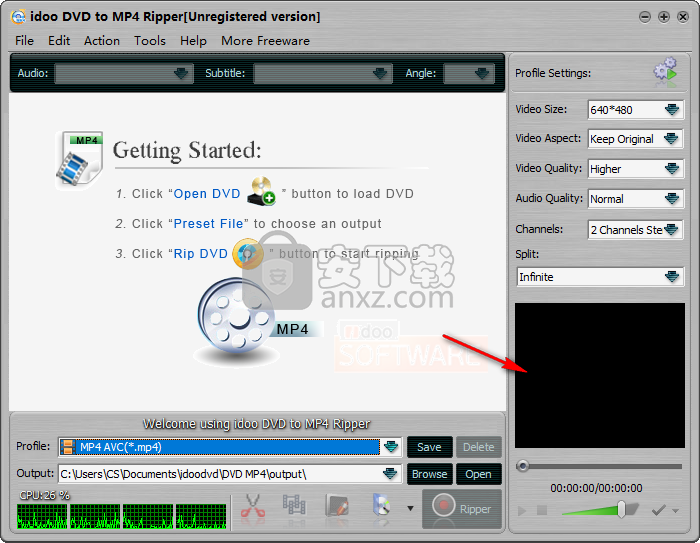Expand the Output path dropdown
The width and height of the screenshot is (700, 543).
pos(390,474)
